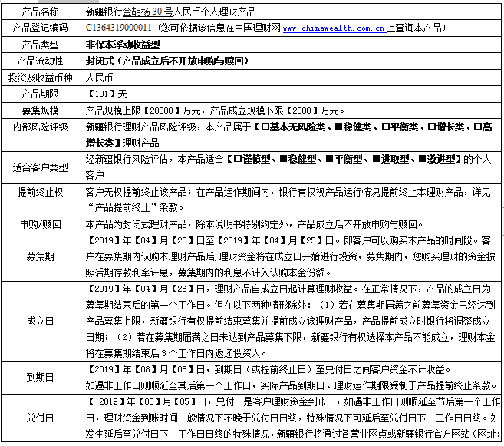Select 本产品为封闭式理财产品 sentence
The width and height of the screenshot is (504, 446).
coord(137,224)
